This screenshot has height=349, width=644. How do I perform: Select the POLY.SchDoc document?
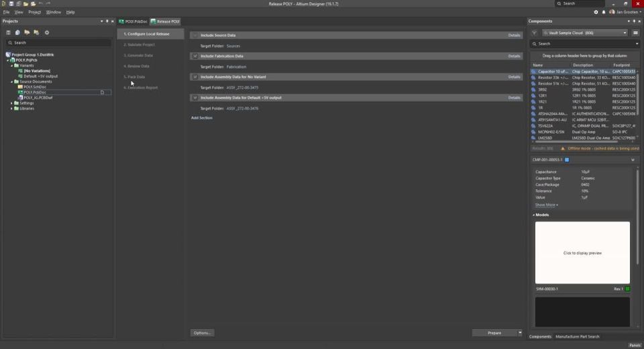[34, 87]
